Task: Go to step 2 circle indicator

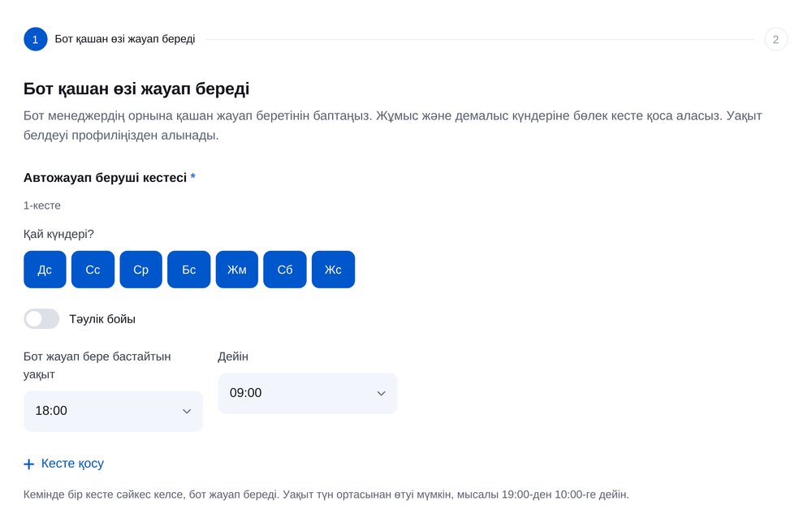Action: pyautogui.click(x=775, y=39)
